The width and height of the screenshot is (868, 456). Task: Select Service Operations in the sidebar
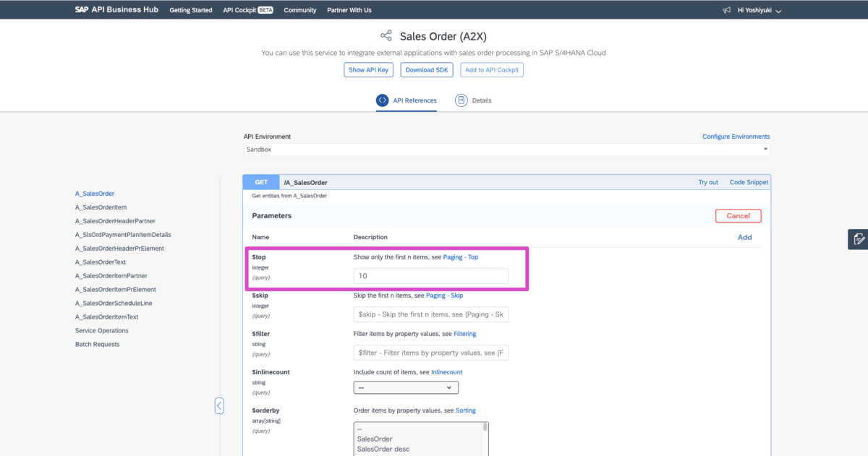(101, 331)
